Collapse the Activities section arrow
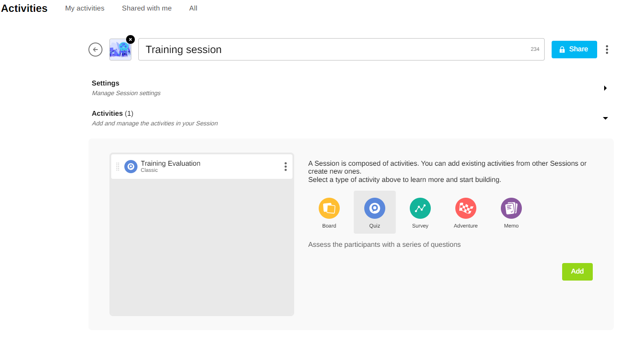 pyautogui.click(x=605, y=118)
